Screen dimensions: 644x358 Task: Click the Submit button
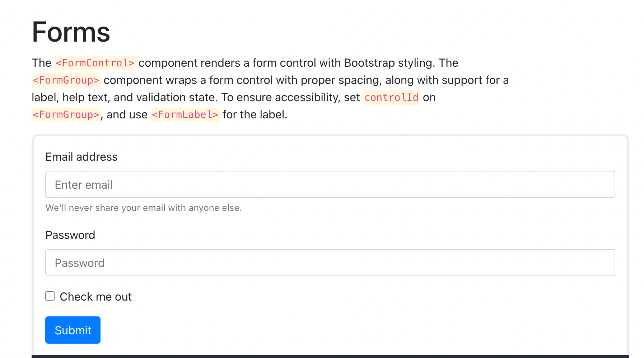click(73, 330)
